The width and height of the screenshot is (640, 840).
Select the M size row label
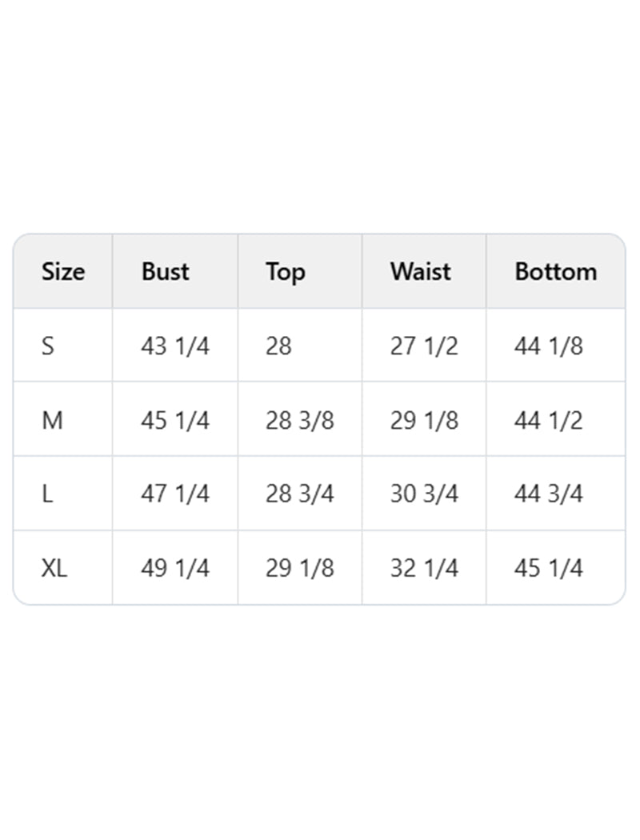click(52, 420)
